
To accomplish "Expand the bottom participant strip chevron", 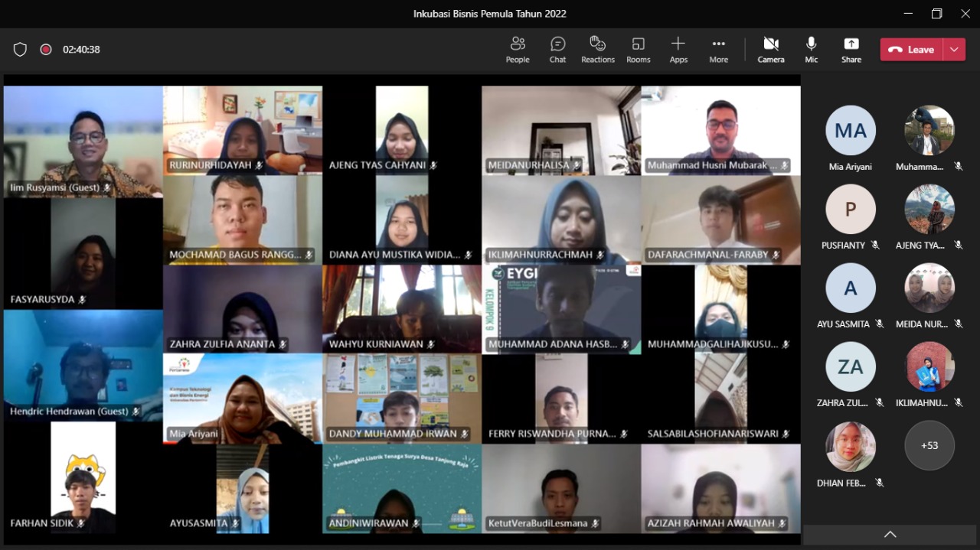I will pyautogui.click(x=890, y=534).
